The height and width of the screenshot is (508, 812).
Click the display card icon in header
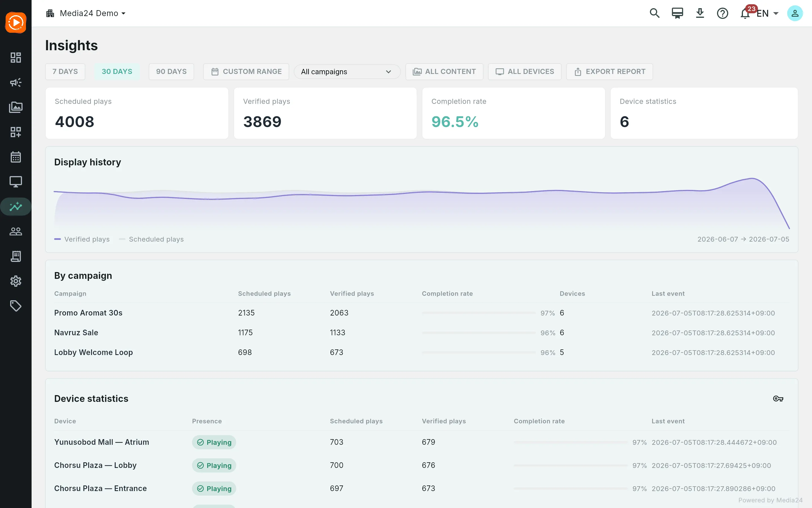point(677,13)
